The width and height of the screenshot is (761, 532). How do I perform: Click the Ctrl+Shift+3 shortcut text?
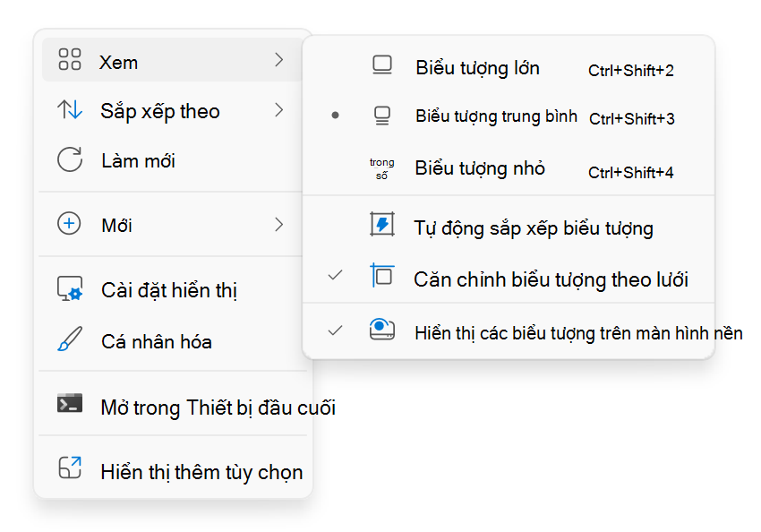tap(632, 118)
